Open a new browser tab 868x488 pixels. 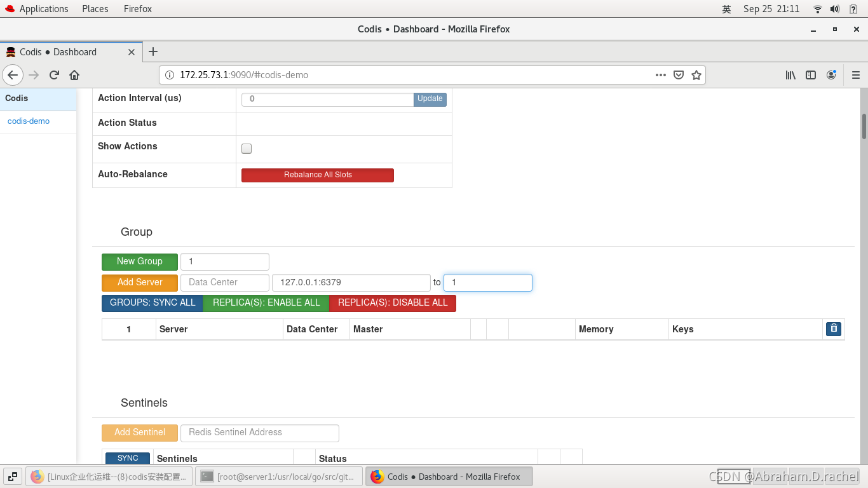(153, 52)
